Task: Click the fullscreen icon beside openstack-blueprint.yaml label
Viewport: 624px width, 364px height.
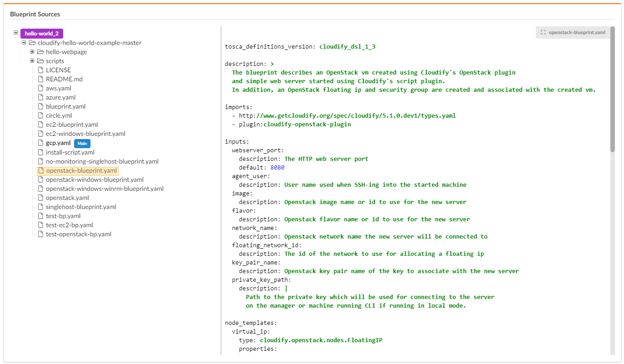Action: point(543,33)
